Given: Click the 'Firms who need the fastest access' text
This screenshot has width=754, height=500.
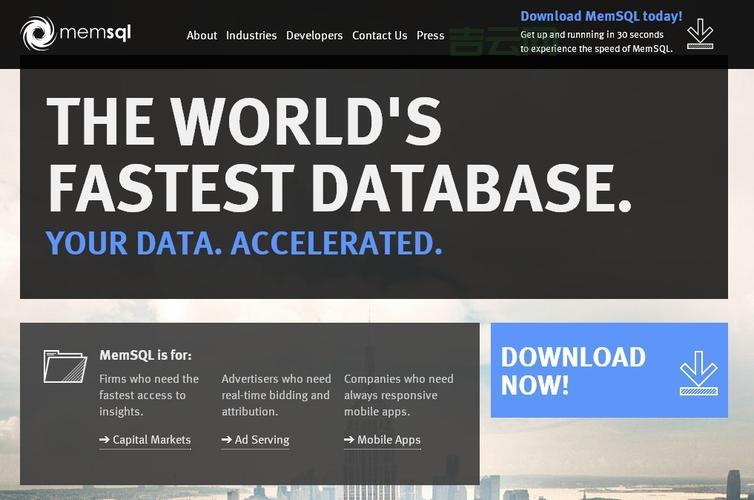Looking at the screenshot, I should tap(149, 395).
